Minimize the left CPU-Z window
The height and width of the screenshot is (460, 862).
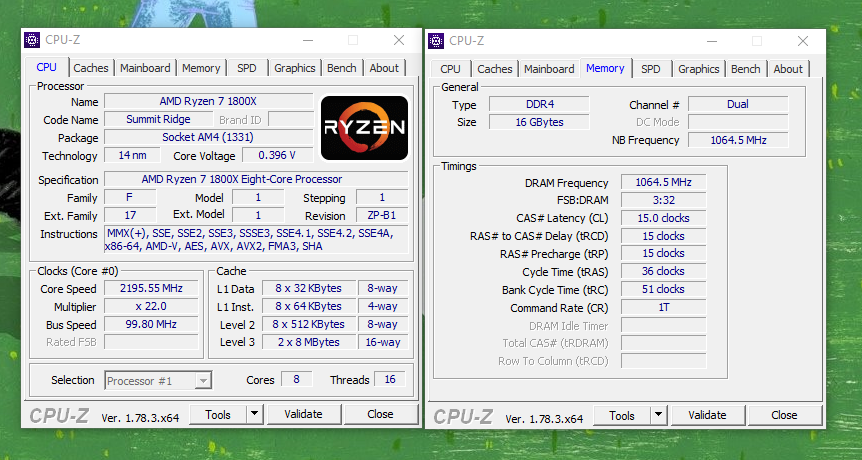pos(308,40)
